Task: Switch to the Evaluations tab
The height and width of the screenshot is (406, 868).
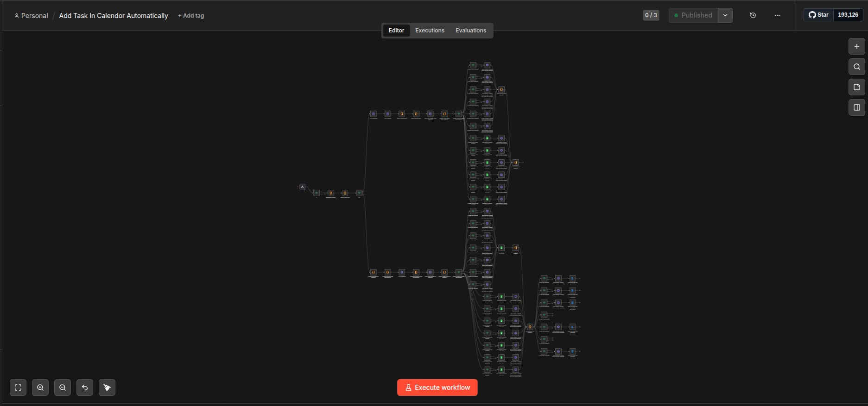Action: pos(471,31)
